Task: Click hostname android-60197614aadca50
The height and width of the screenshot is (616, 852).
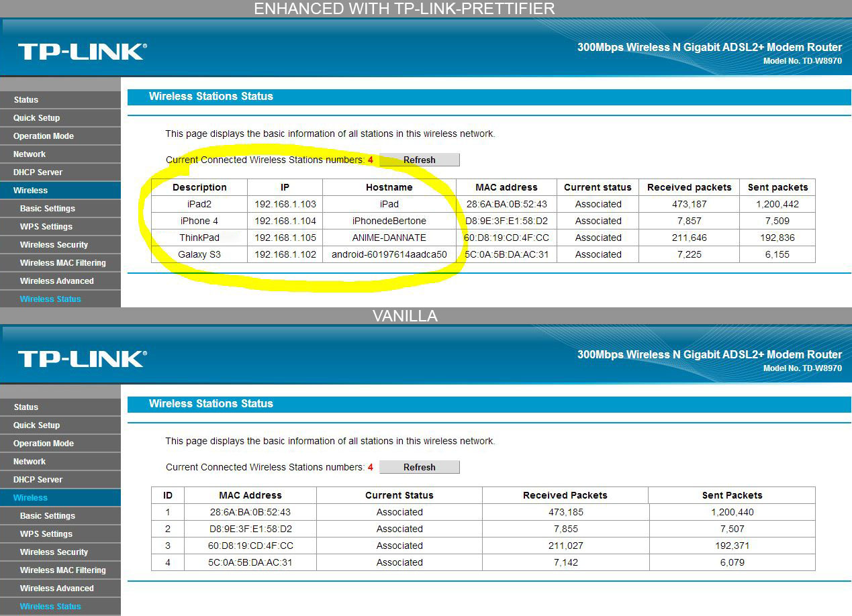Action: [389, 254]
